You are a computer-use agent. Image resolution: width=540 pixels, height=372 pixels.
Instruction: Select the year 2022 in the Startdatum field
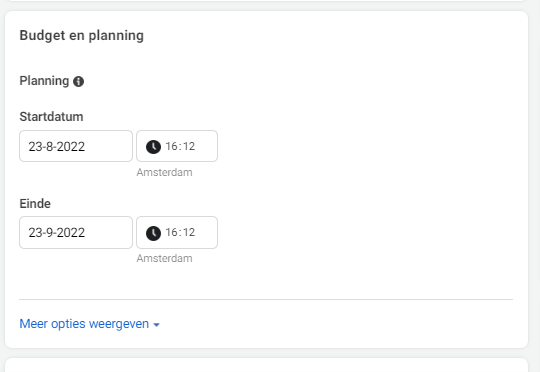pos(71,147)
